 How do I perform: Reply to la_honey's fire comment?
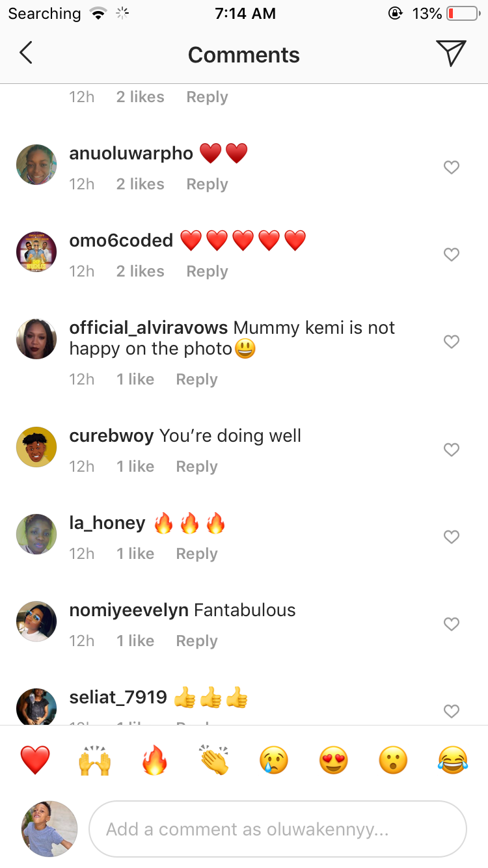(x=197, y=554)
